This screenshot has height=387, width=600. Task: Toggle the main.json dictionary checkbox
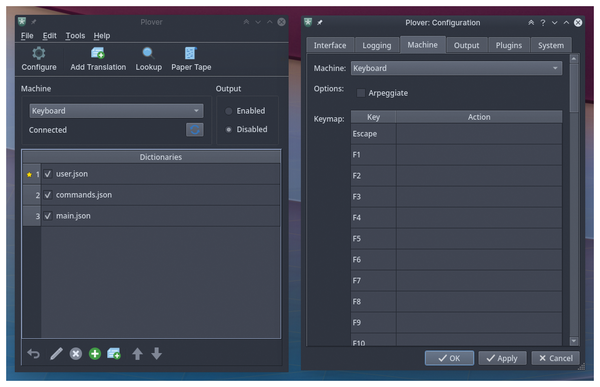pyautogui.click(x=48, y=216)
